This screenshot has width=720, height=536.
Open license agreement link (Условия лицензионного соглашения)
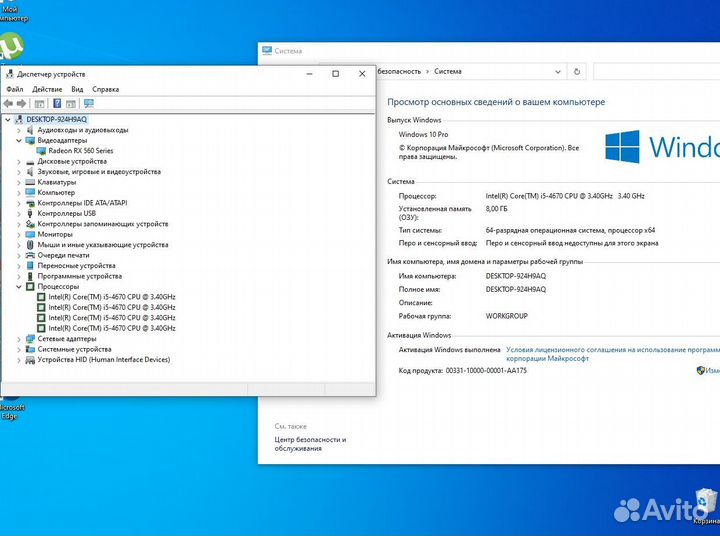[613, 354]
